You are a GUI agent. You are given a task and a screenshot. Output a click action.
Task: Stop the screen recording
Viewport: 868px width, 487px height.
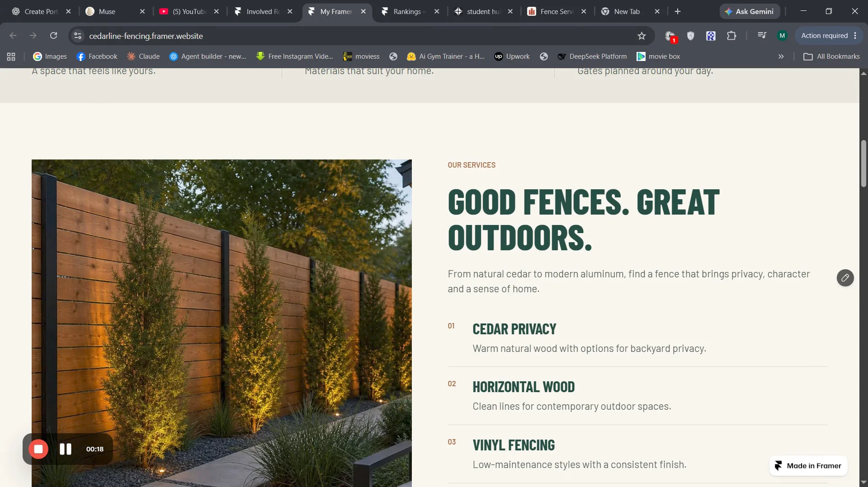tap(38, 449)
